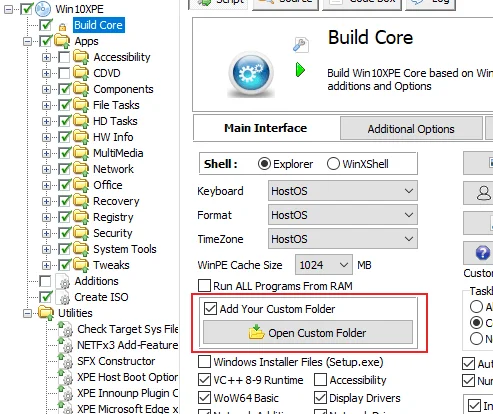Click the Components folder icon
The image size is (493, 414).
click(81, 89)
